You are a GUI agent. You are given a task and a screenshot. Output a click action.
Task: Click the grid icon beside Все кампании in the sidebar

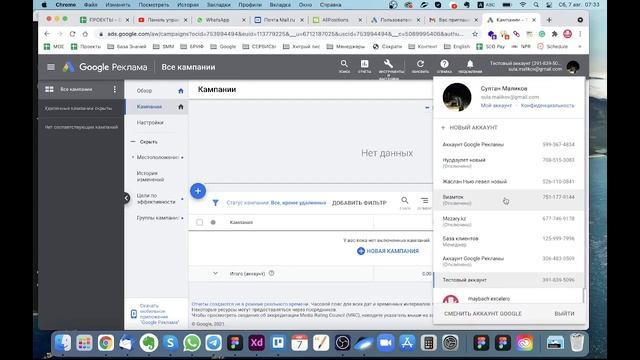pyautogui.click(x=49, y=89)
